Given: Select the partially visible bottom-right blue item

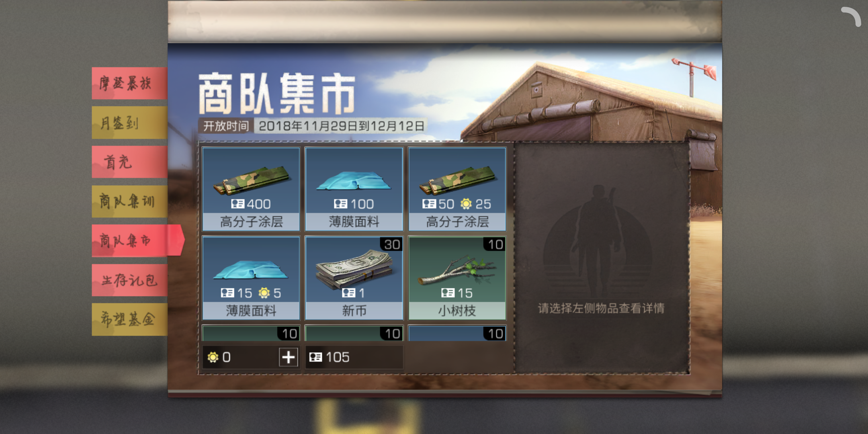Looking at the screenshot, I should [457, 334].
